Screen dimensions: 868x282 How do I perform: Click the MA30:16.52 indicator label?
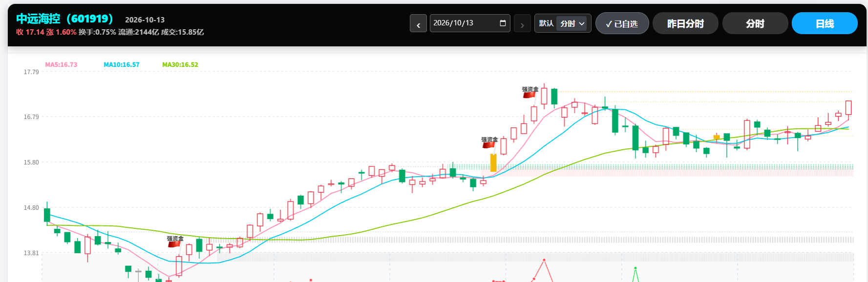coord(180,64)
